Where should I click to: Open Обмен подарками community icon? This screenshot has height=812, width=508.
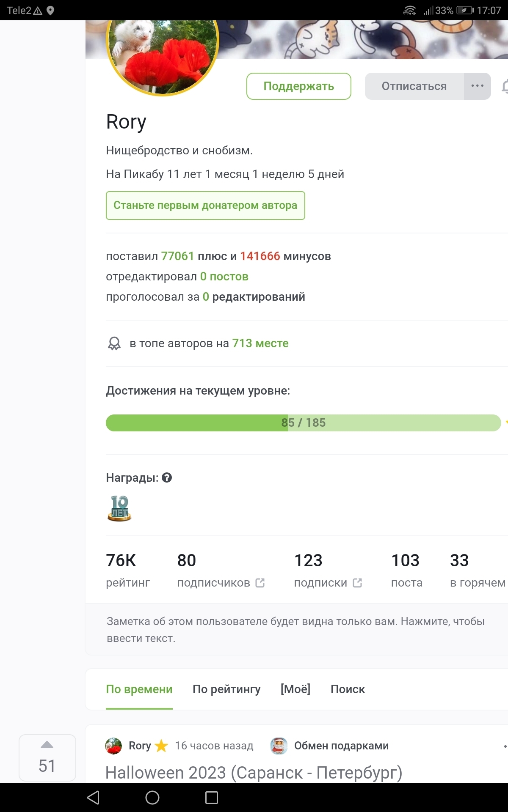279,746
